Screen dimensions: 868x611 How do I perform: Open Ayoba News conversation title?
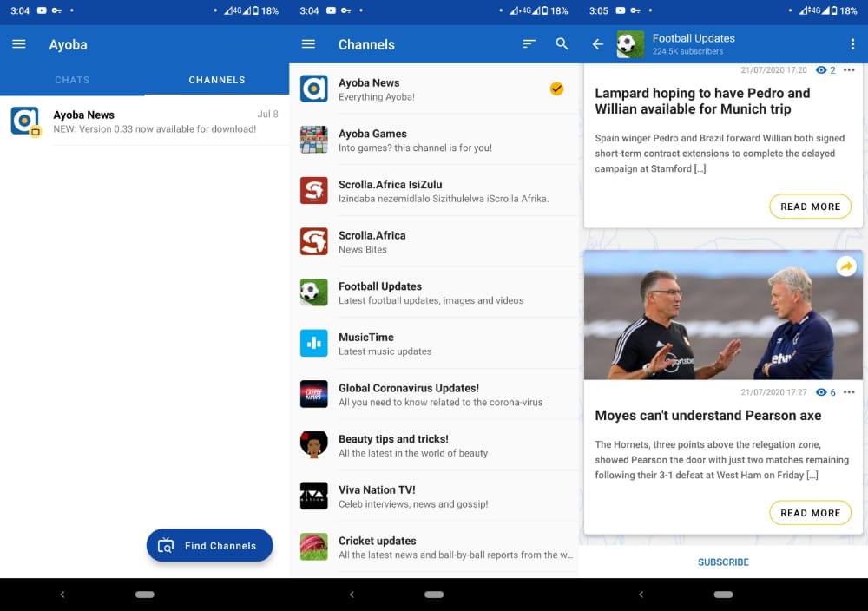(x=83, y=115)
